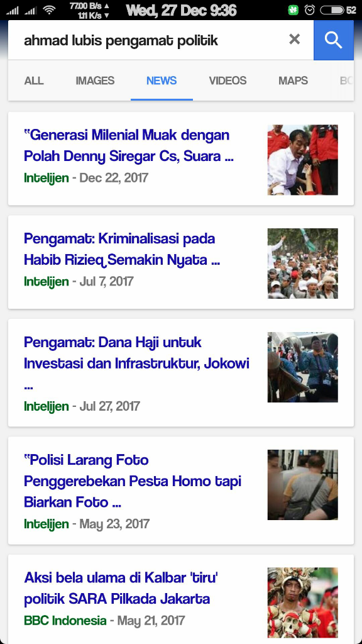Open 'Dana Haji untuk Investasi' article
Image resolution: width=362 pixels, height=644 pixels.
coord(136,364)
